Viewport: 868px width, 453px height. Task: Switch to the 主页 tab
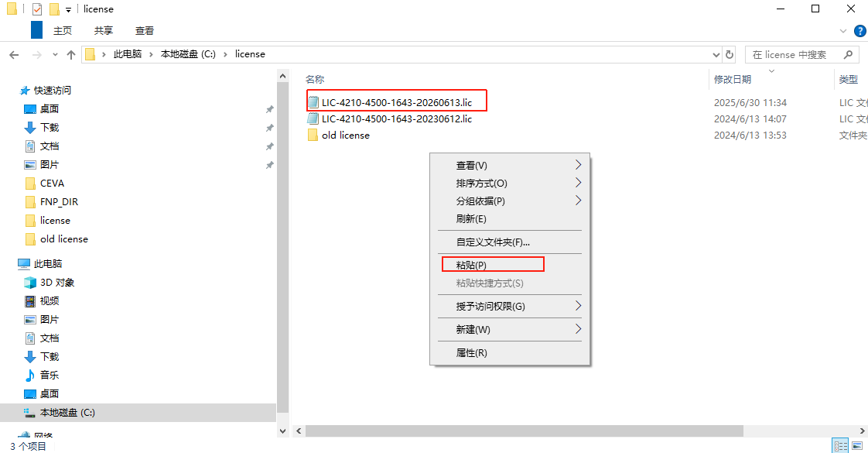(x=63, y=30)
